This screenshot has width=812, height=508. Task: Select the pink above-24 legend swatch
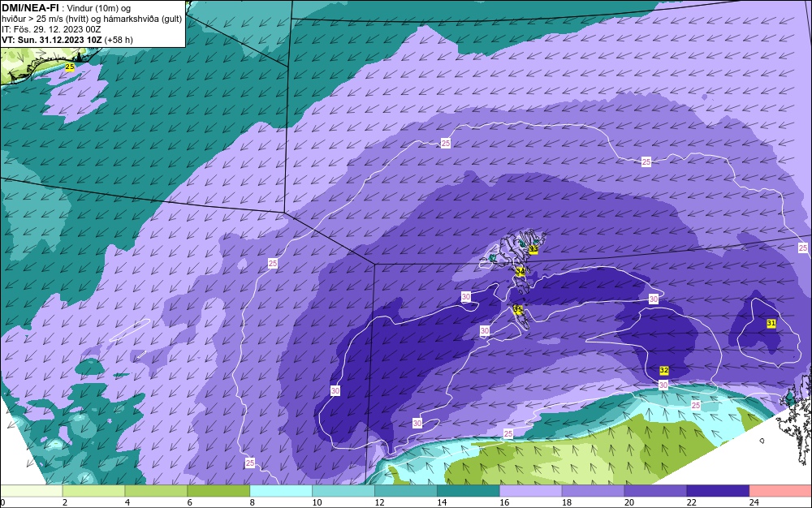(780, 491)
